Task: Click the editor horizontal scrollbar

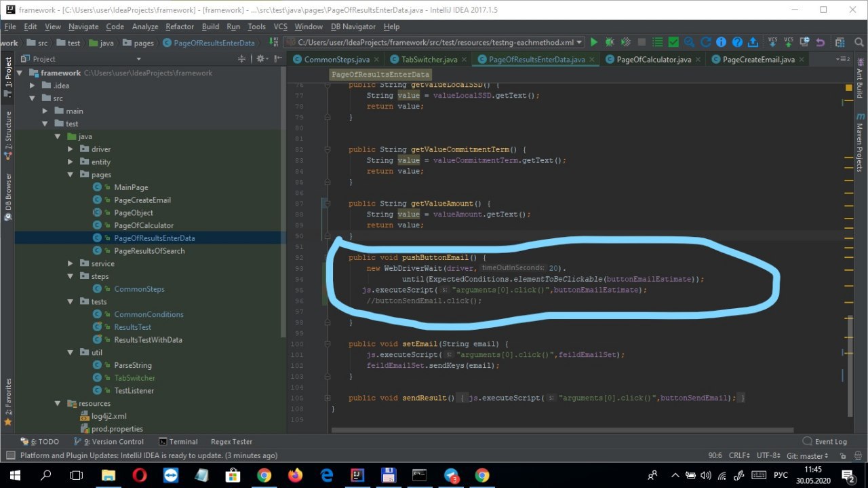Action: (561, 430)
